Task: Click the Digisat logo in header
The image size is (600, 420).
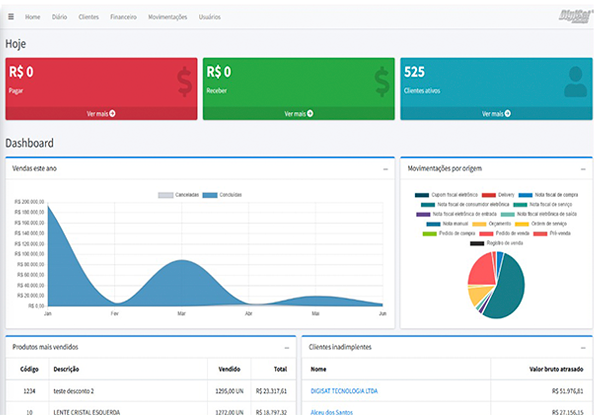Action: (x=574, y=16)
